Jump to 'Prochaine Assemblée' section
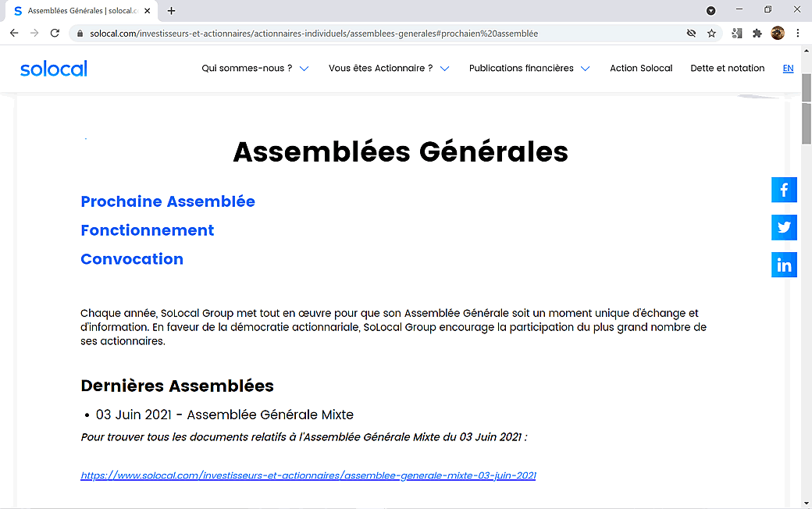812x509 pixels. (x=168, y=201)
